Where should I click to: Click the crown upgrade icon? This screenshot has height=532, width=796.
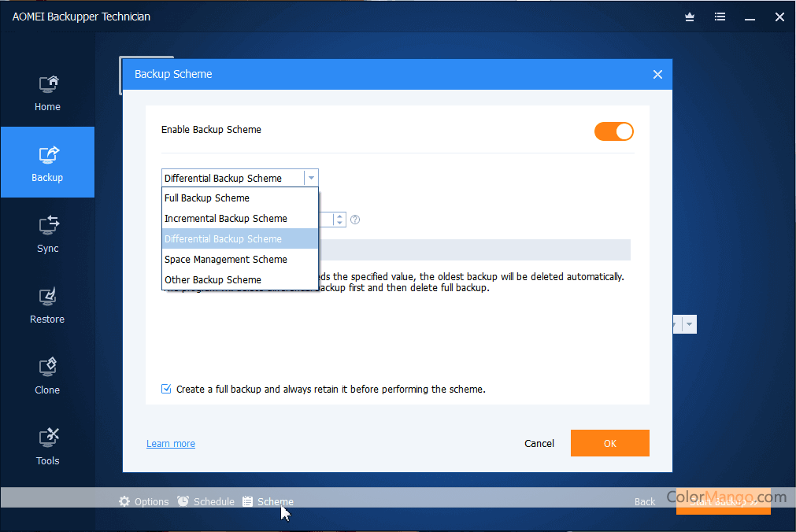pyautogui.click(x=690, y=17)
